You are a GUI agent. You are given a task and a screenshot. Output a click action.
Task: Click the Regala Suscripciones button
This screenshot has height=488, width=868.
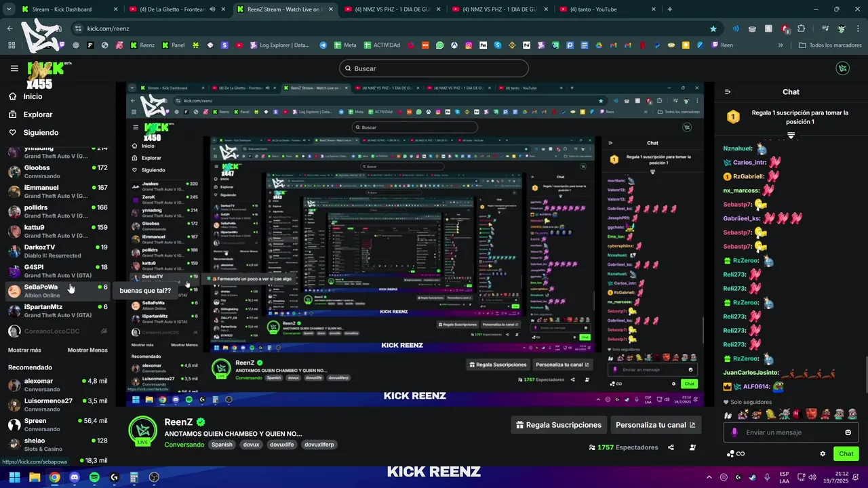[559, 425]
